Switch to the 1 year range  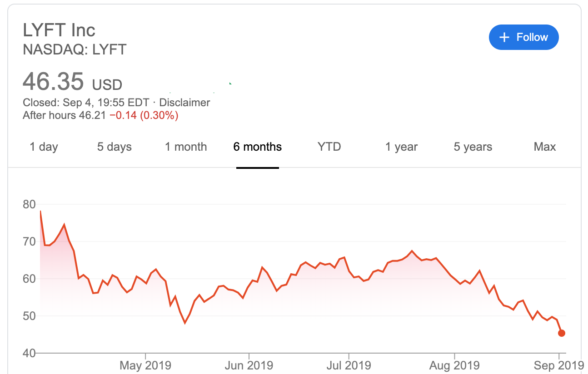click(401, 147)
